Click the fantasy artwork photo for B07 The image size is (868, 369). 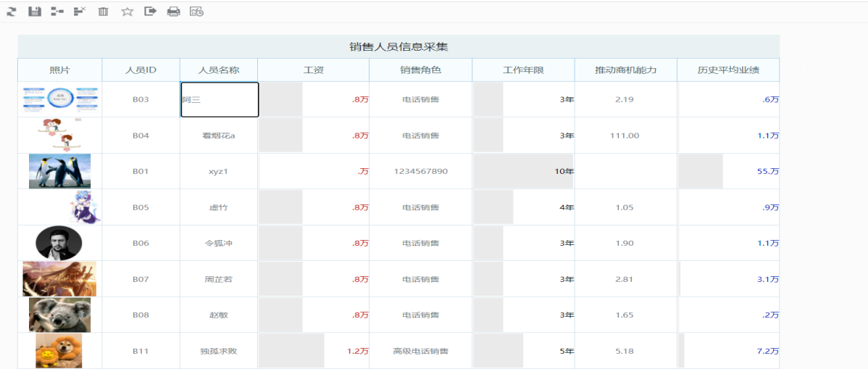[x=59, y=278]
